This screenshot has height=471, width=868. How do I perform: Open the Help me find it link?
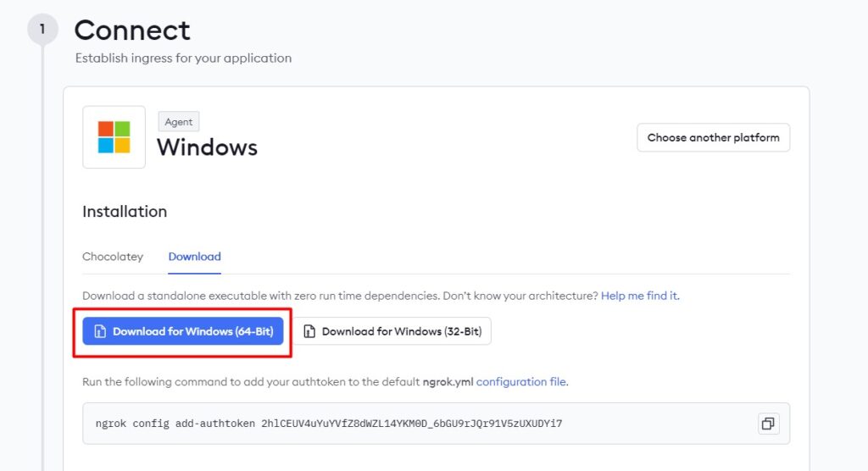(x=640, y=296)
